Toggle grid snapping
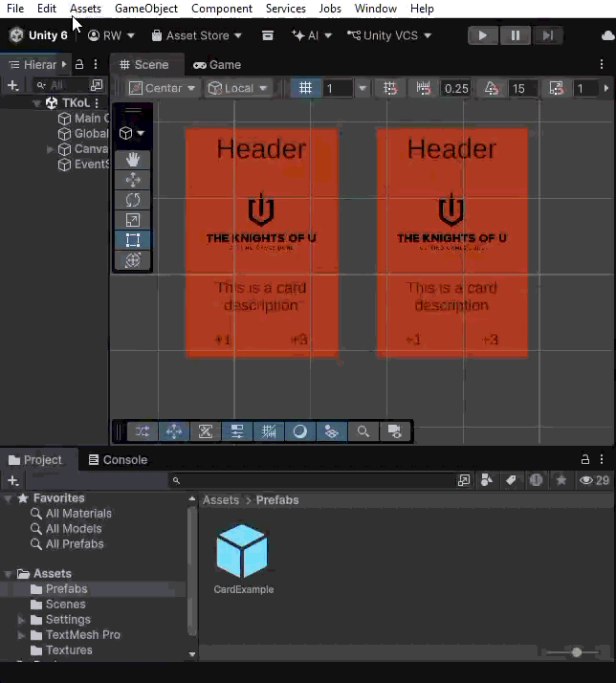616x683 pixels. [390, 88]
